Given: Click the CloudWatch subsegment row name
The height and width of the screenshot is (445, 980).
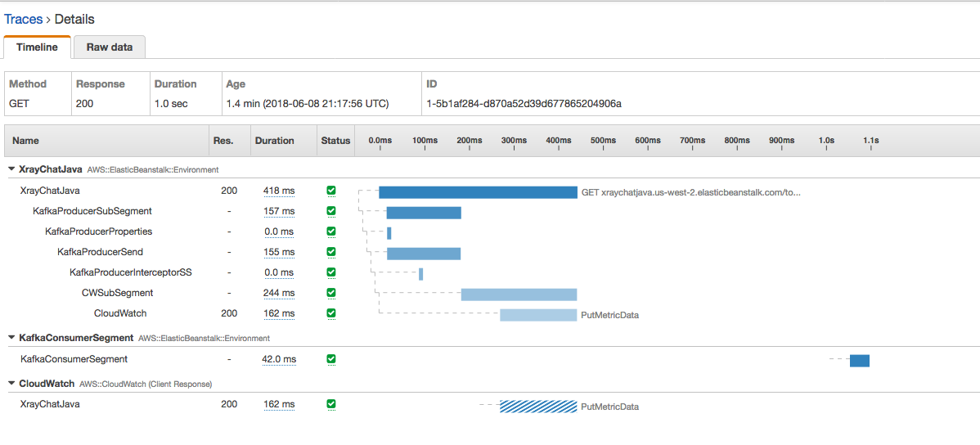Looking at the screenshot, I should (120, 313).
